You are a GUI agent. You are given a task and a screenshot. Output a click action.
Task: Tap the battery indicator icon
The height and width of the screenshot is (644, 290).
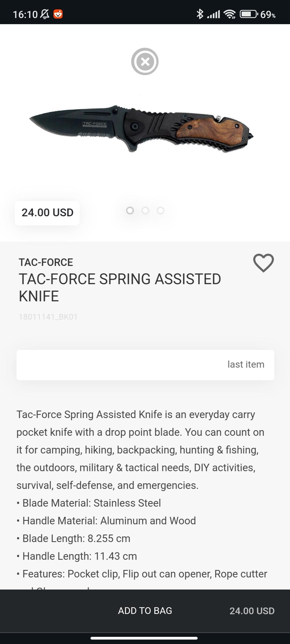tap(249, 14)
